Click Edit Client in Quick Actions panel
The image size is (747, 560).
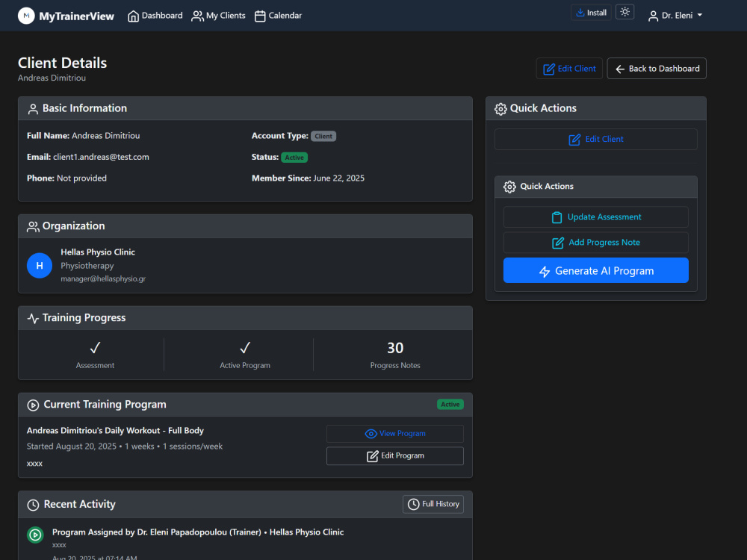click(x=596, y=139)
